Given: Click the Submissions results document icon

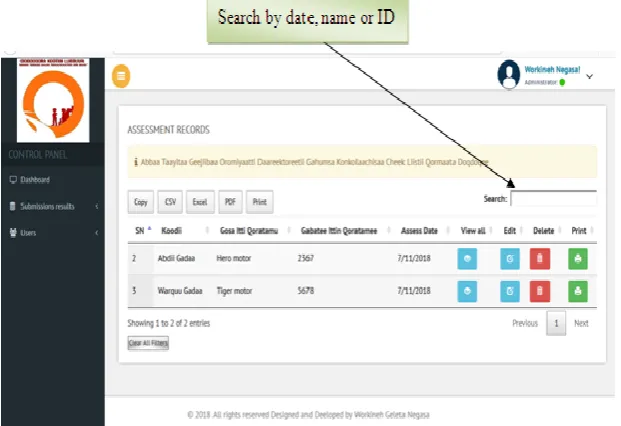Looking at the screenshot, I should point(13,206).
